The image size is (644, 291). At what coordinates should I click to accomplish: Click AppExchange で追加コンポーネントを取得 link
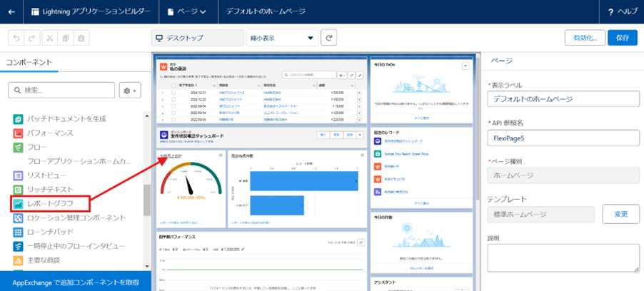pyautogui.click(x=76, y=282)
